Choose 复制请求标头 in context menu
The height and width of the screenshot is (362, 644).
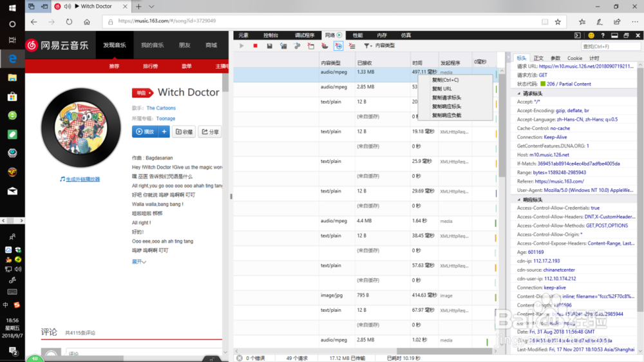[455, 98]
